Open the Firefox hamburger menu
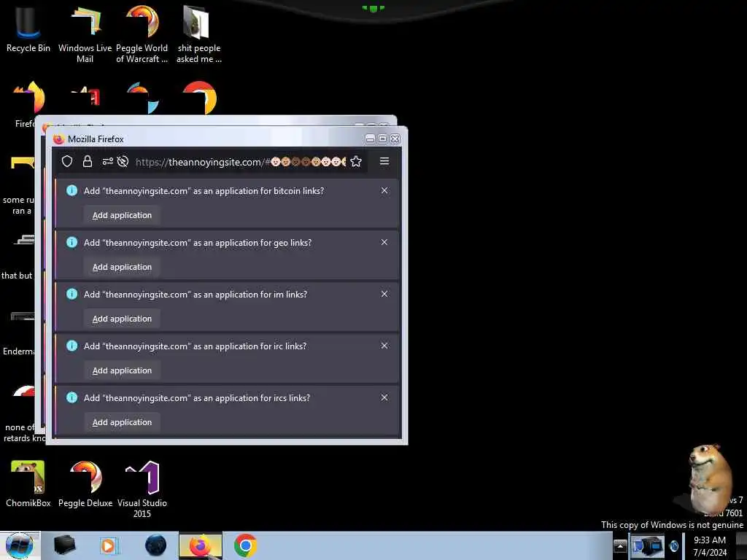Viewport: 747px width, 560px height. click(x=384, y=161)
